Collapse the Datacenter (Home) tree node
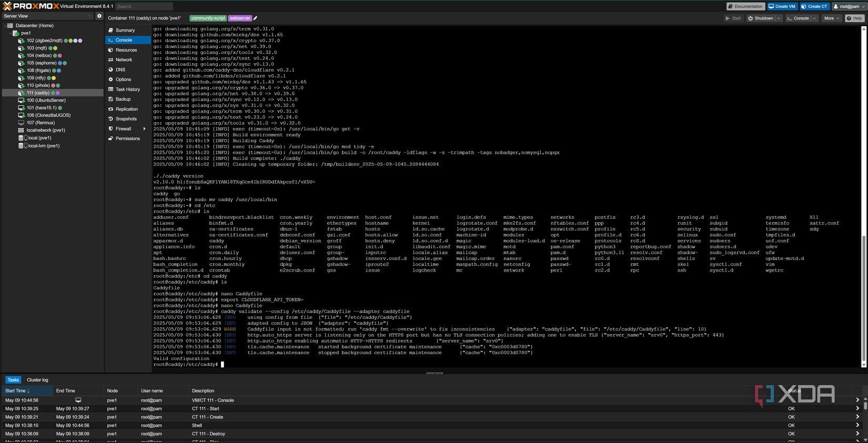 point(5,25)
